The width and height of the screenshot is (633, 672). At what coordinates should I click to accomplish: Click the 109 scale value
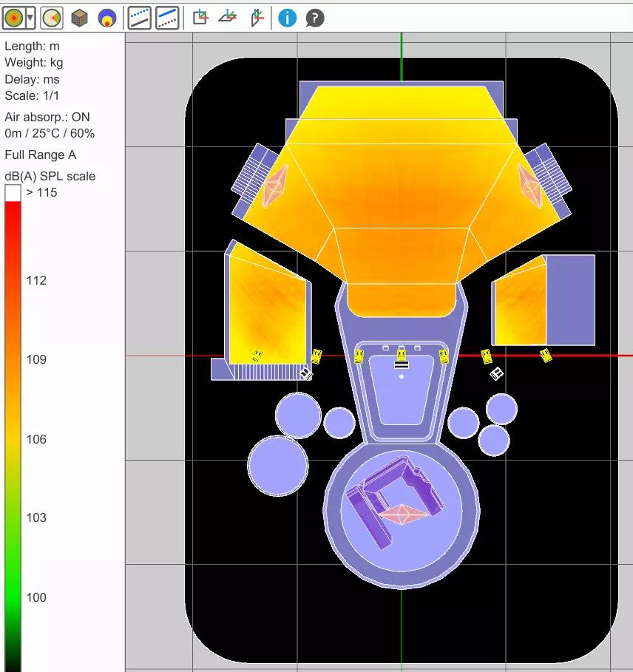coord(36,359)
